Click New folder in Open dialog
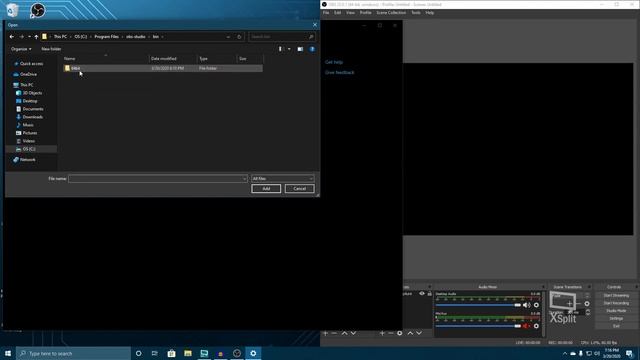 [x=51, y=49]
